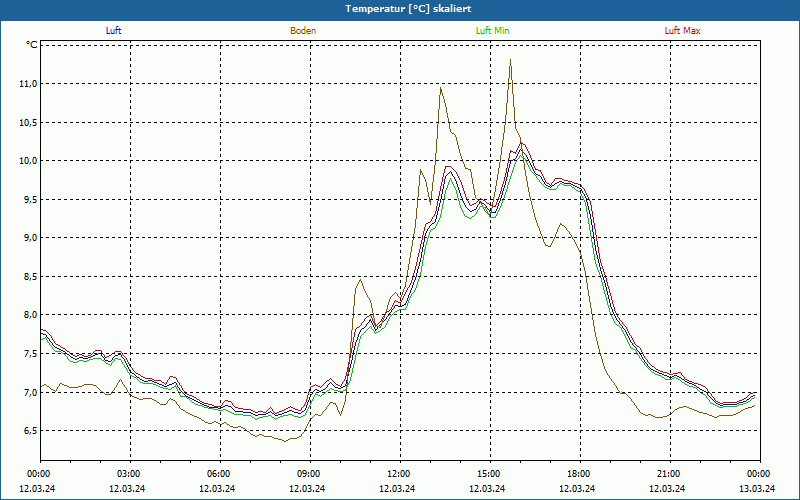Click the 7,0 y-axis label
800x500 pixels.
click(x=31, y=392)
